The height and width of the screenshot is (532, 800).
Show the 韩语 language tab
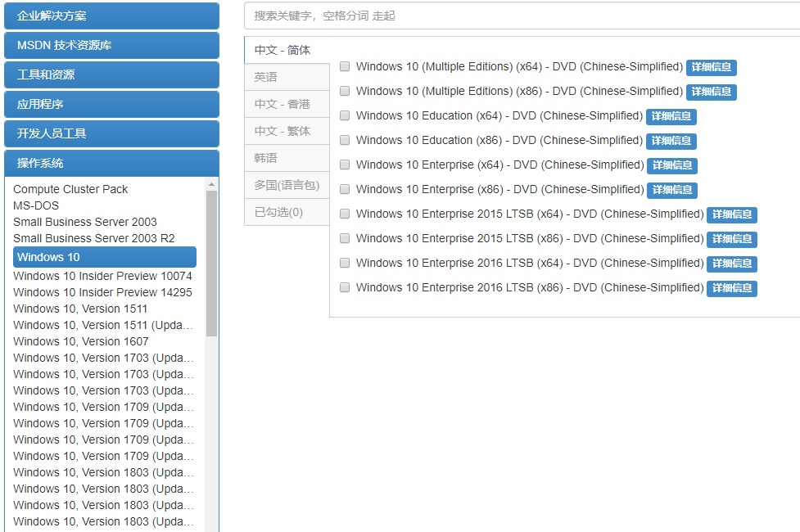[287, 158]
